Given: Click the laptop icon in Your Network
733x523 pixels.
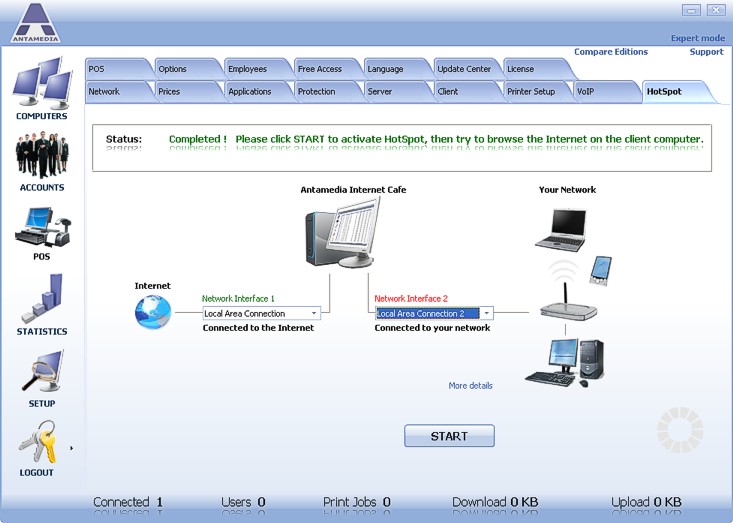Looking at the screenshot, I should 561,230.
